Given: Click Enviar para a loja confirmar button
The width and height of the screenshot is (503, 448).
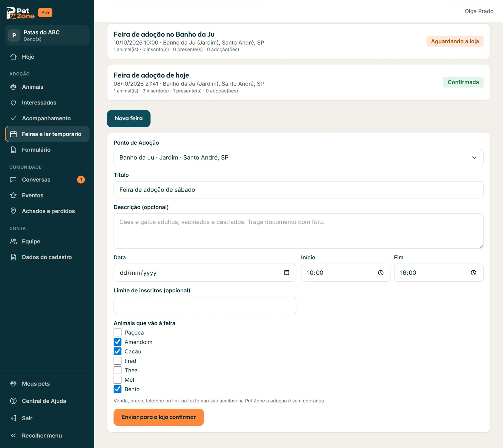Looking at the screenshot, I should (x=159, y=417).
